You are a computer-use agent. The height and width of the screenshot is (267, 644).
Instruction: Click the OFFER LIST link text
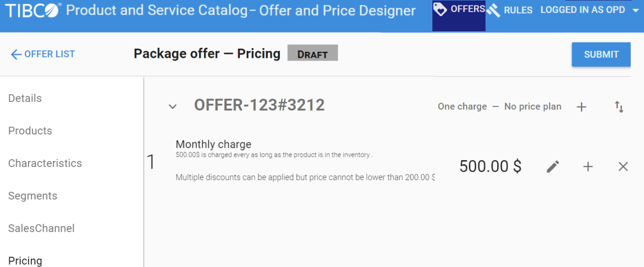pyautogui.click(x=49, y=54)
